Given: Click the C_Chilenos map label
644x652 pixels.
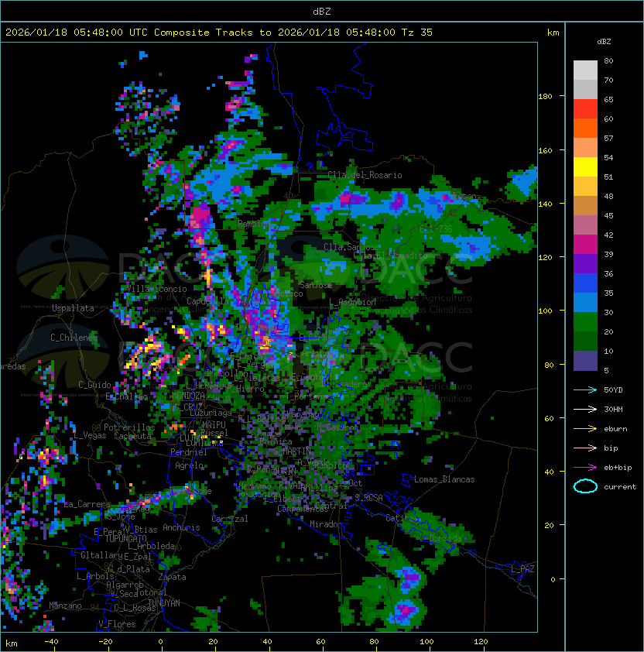Looking at the screenshot, I should [74, 337].
